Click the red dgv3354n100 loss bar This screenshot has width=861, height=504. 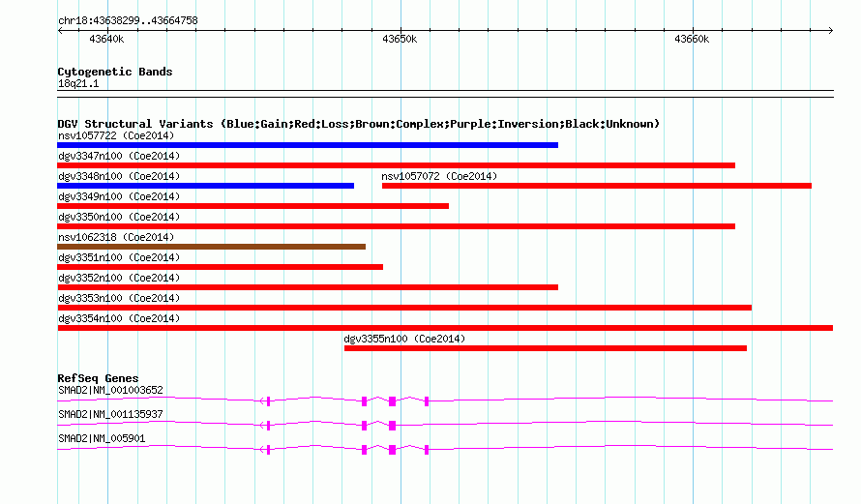coord(445,328)
